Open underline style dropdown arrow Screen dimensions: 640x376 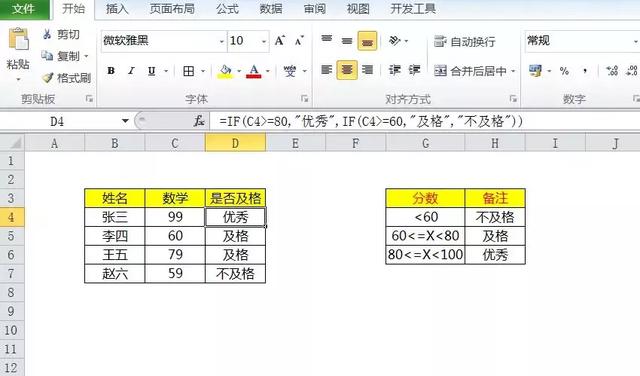166,71
